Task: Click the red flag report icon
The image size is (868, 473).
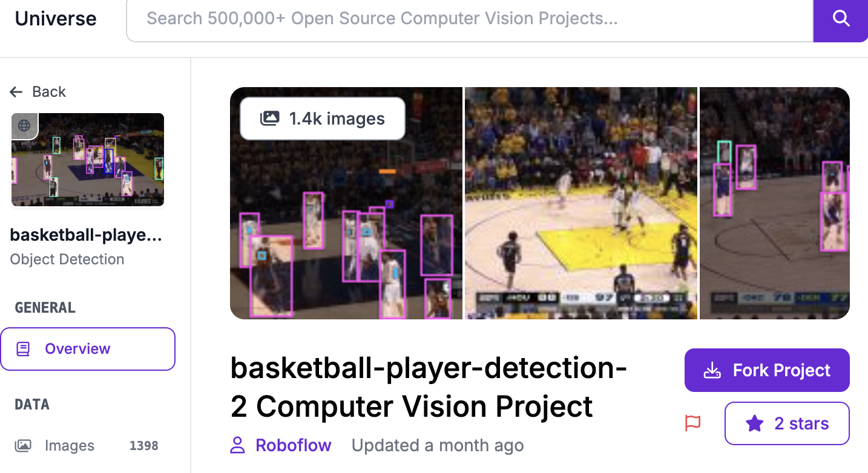Action: [x=693, y=423]
